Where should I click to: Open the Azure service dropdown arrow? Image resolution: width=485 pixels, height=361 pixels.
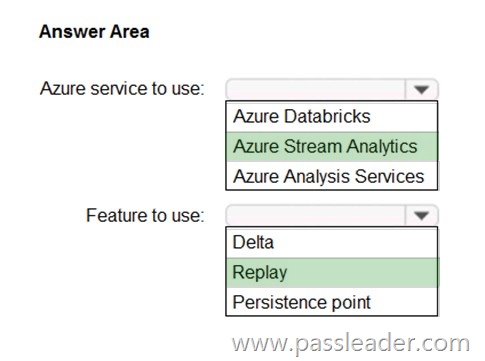421,89
